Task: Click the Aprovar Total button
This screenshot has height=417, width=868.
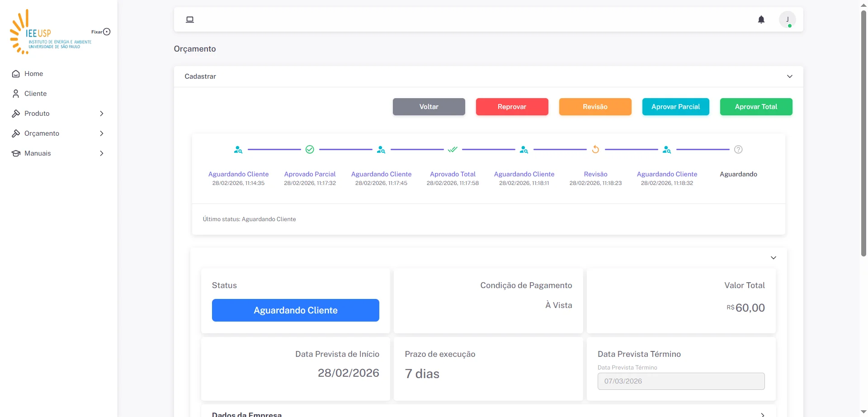Action: (x=756, y=107)
